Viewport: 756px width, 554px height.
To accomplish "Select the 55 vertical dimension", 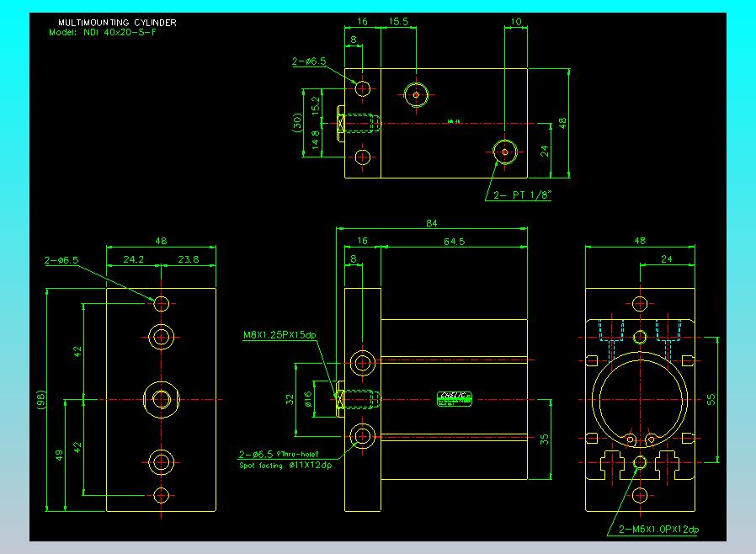I will [711, 399].
